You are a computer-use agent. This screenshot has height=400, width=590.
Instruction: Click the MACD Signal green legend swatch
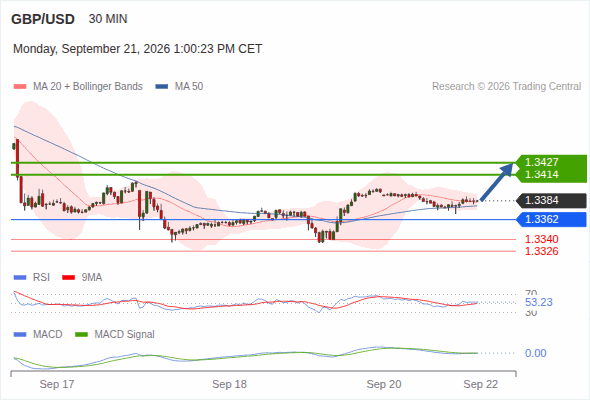click(81, 335)
